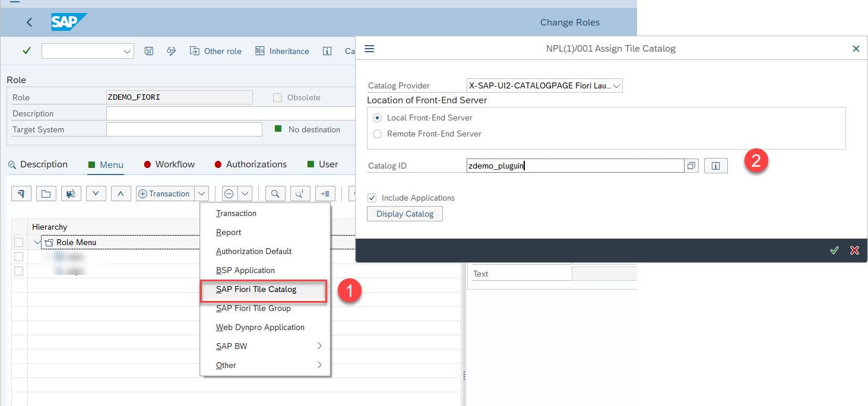Choose Authorization Default menu entry
This screenshot has height=406, width=868.
coord(254,251)
